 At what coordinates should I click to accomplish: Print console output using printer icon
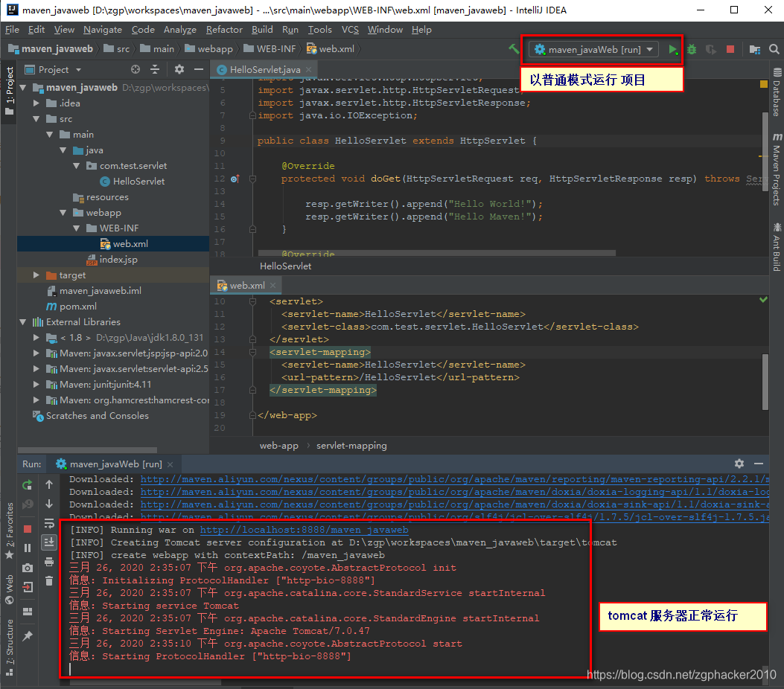coord(49,562)
